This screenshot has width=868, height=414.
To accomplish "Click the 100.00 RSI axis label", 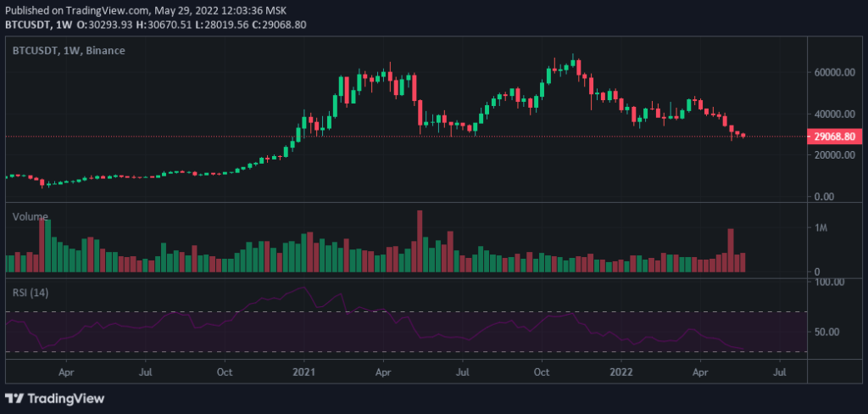I will (829, 282).
